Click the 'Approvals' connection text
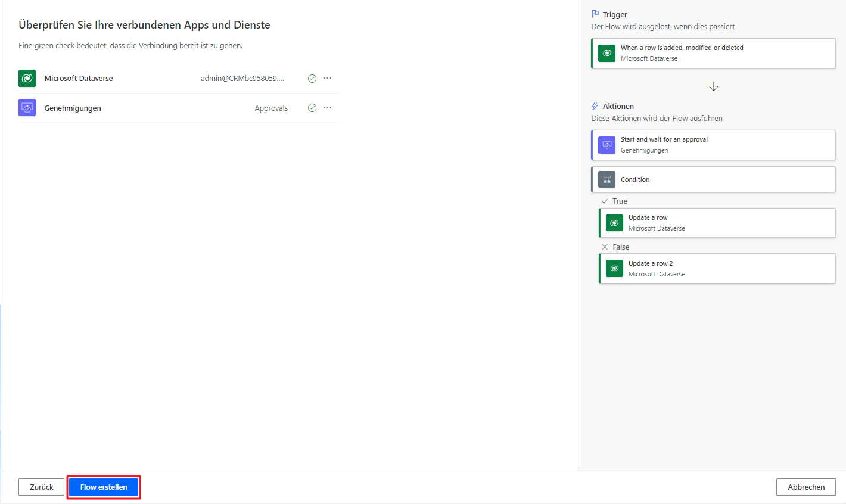 [271, 108]
